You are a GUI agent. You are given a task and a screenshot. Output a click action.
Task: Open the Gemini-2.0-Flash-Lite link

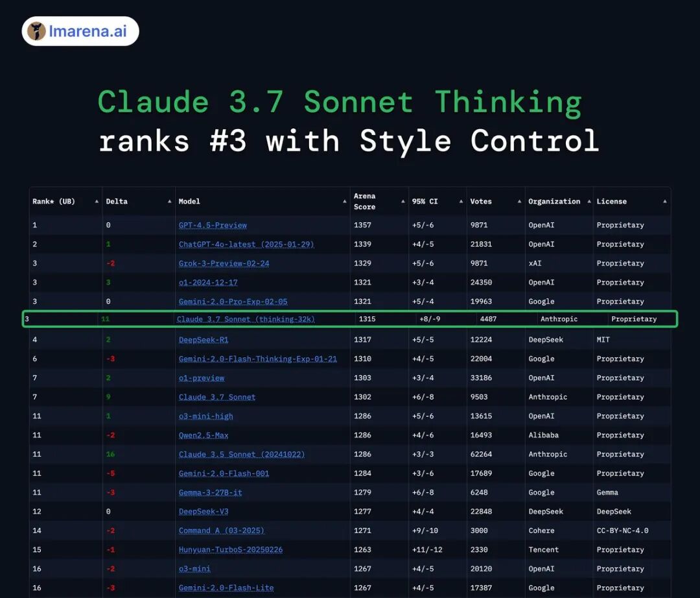click(226, 588)
